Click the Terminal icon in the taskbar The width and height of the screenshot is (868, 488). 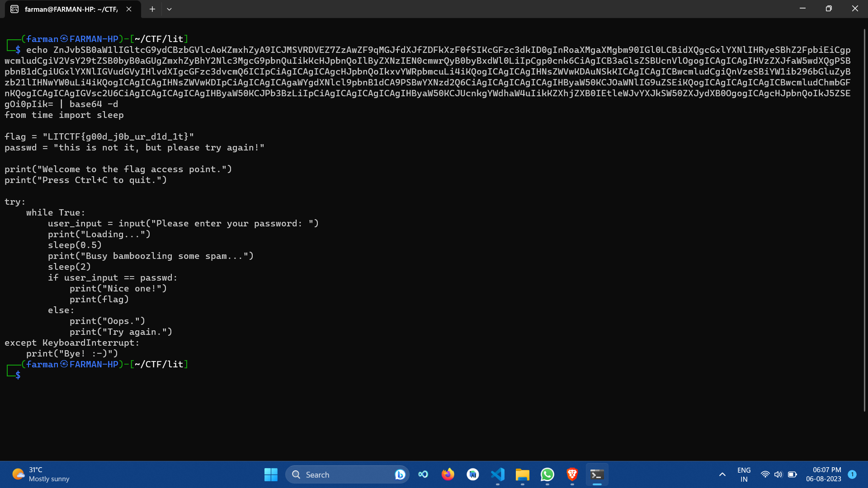click(597, 474)
